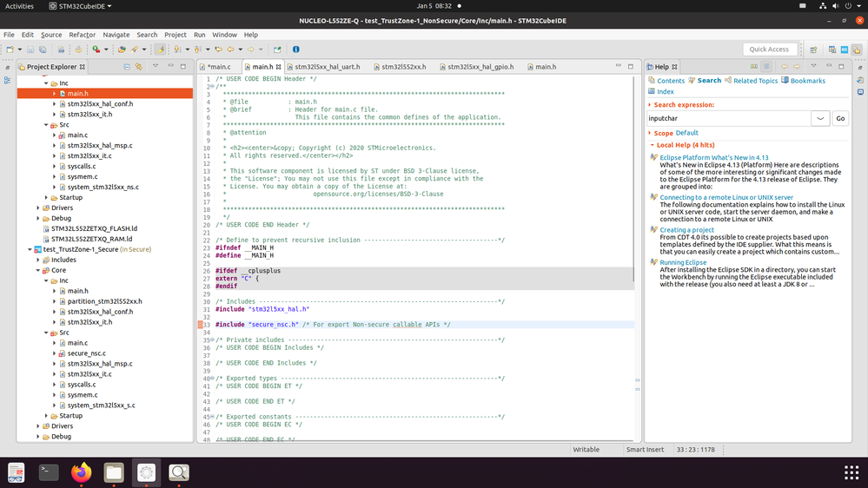This screenshot has height=488, width=868.
Task: Click the Quick Access search box
Action: click(x=770, y=49)
